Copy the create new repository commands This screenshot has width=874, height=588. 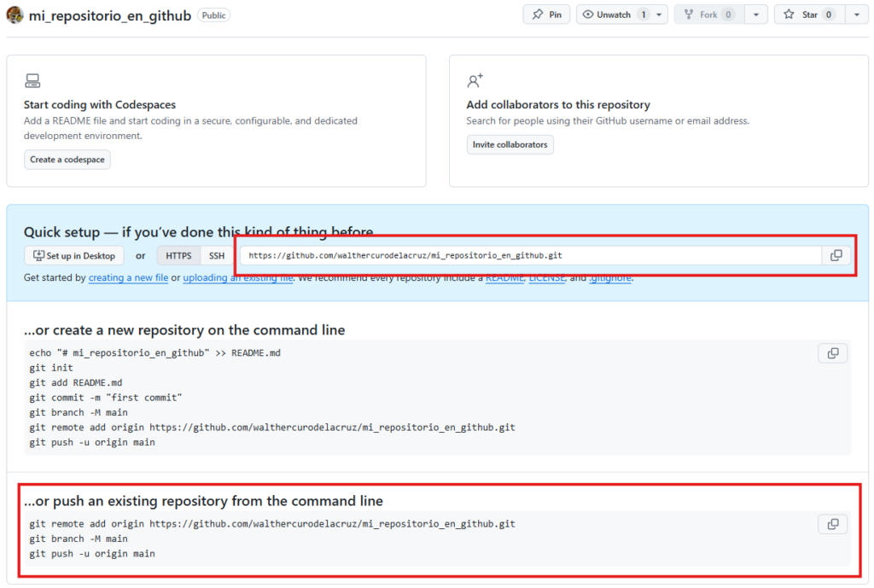[x=833, y=353]
